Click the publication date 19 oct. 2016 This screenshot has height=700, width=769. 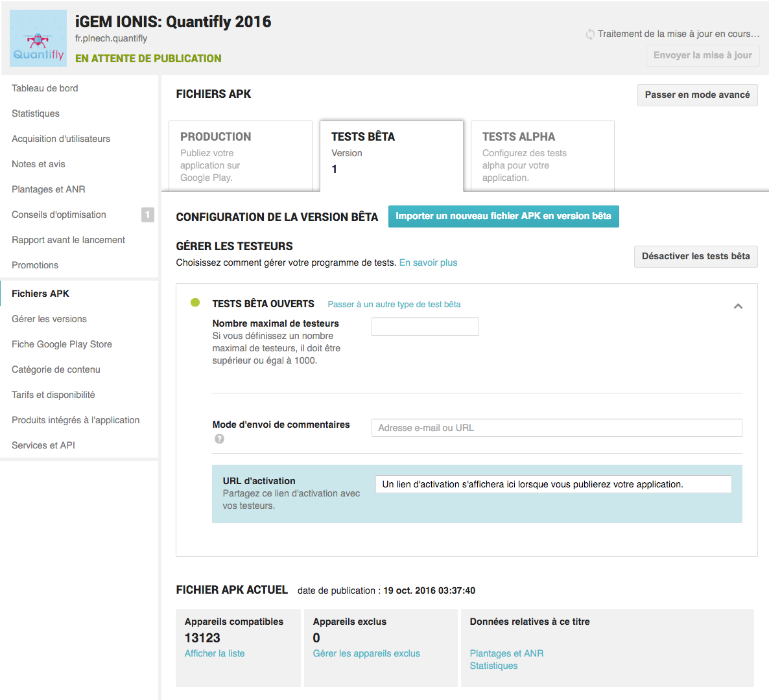(x=429, y=590)
